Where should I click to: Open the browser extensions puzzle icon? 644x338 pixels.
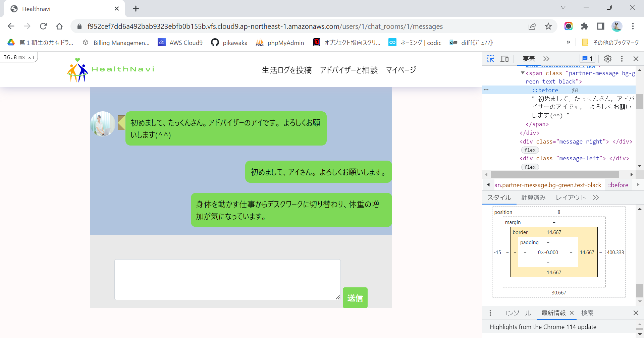pos(585,26)
